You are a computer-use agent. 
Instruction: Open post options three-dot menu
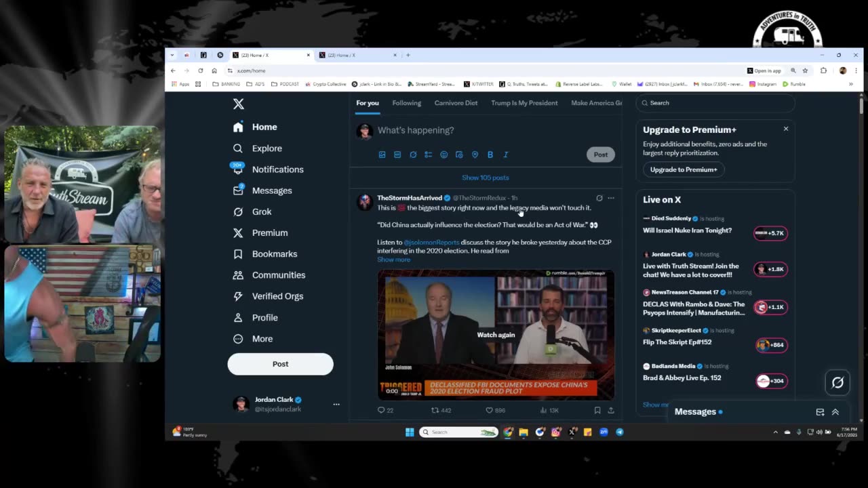(611, 198)
